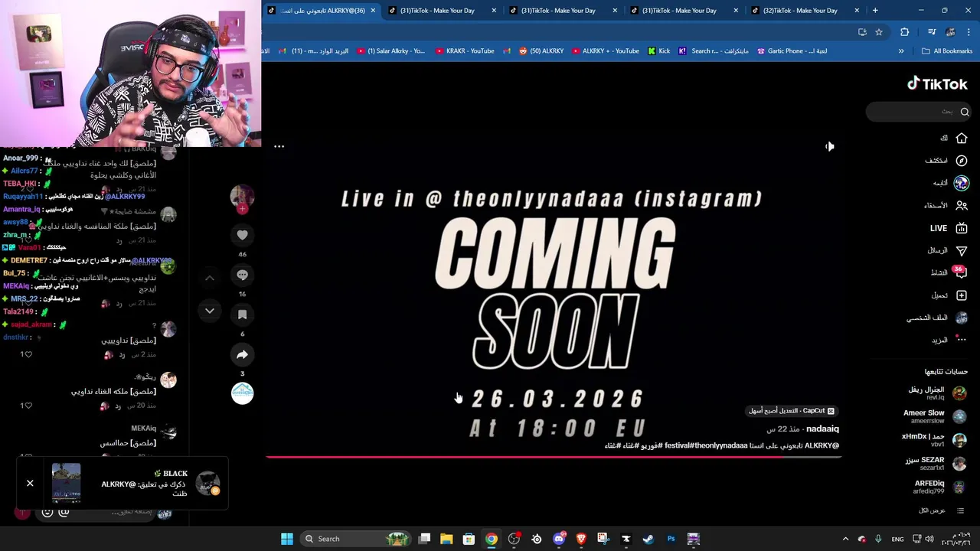Click the search magnifier icon in TikTok
Viewport: 980px width, 551px height.
click(965, 112)
